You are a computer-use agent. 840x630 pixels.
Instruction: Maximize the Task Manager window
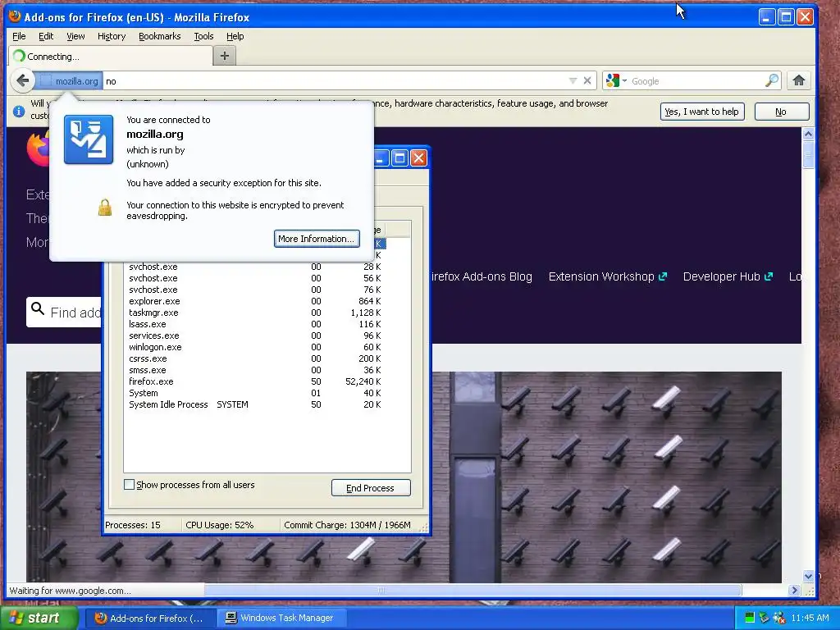pos(399,158)
